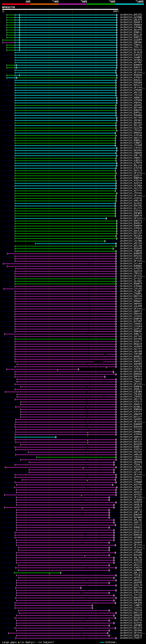The width and height of the screenshot is (146, 644).
Task: Select the UniRef100_D0ABF4 label
Action: coord(131,58)
